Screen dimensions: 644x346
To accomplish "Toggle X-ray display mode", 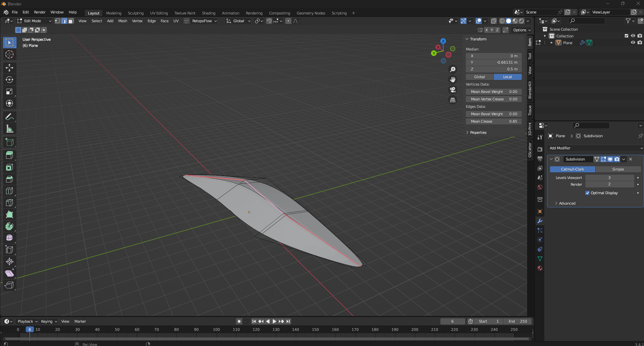I will coord(493,21).
